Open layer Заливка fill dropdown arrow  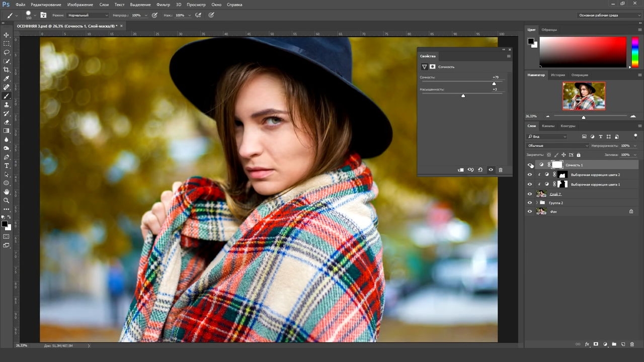(635, 155)
